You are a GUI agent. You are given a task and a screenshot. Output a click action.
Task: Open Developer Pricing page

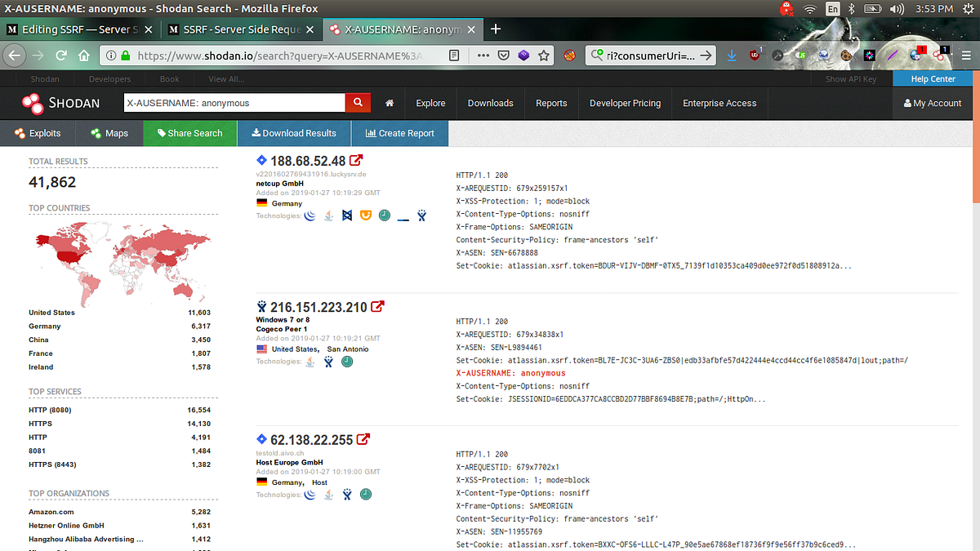(625, 103)
